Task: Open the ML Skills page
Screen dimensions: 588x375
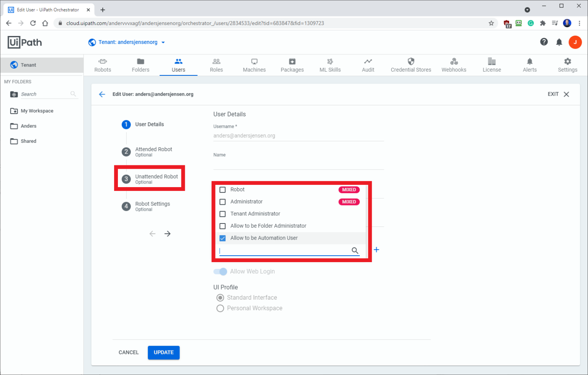Action: coord(330,65)
